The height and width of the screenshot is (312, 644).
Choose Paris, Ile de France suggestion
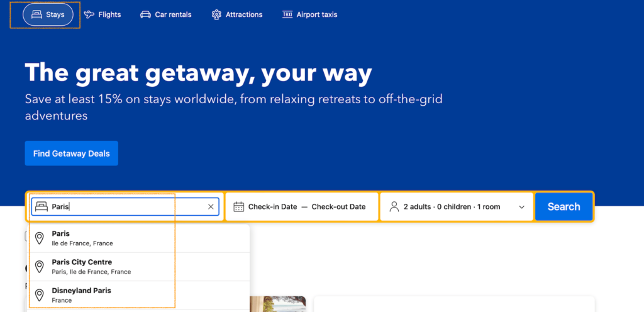click(138, 238)
